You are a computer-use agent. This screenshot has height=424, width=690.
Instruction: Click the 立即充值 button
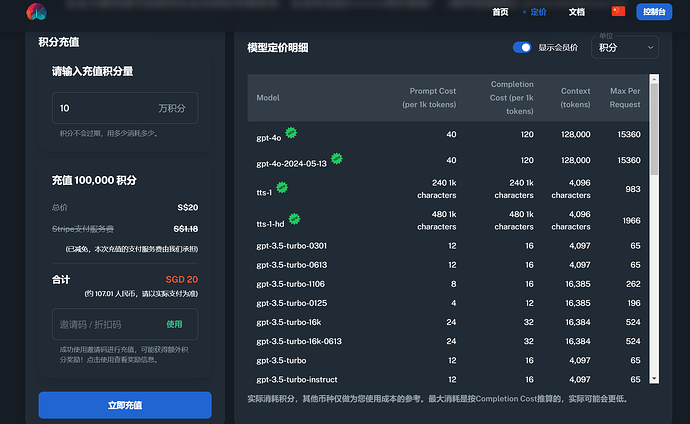(x=125, y=405)
